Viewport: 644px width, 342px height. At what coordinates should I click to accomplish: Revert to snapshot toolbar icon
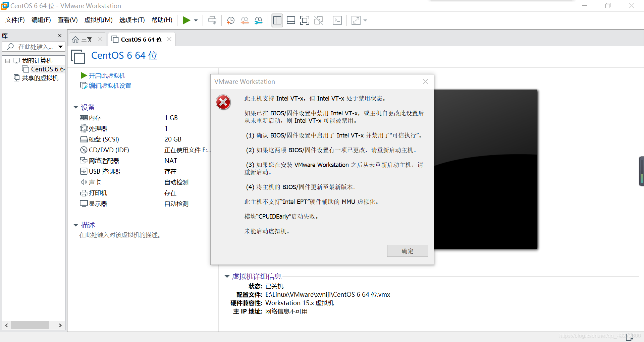coord(245,20)
